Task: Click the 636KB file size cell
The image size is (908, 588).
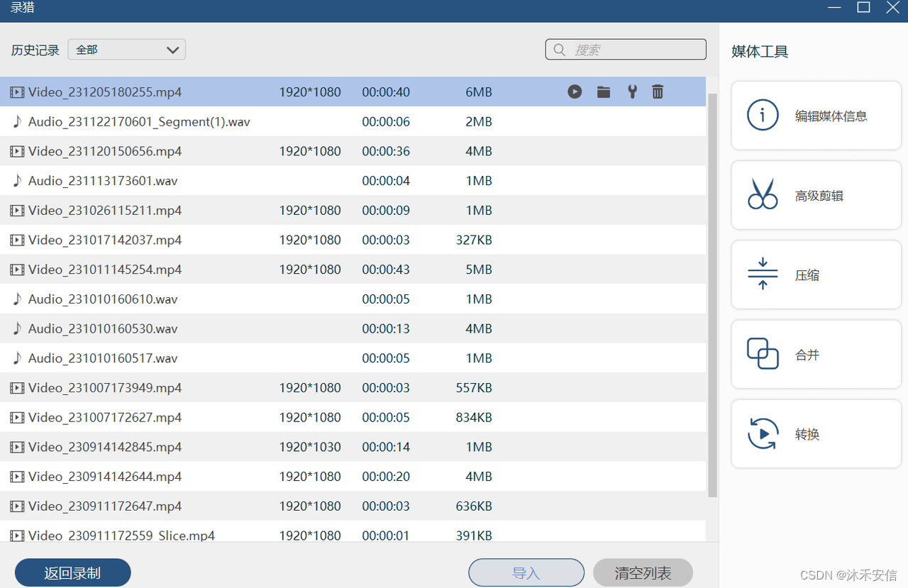Action: (x=474, y=506)
